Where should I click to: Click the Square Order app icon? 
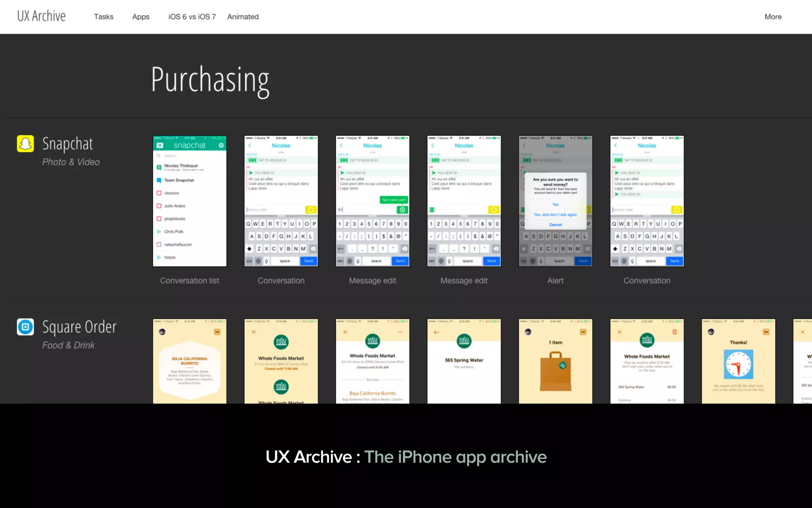click(x=25, y=327)
